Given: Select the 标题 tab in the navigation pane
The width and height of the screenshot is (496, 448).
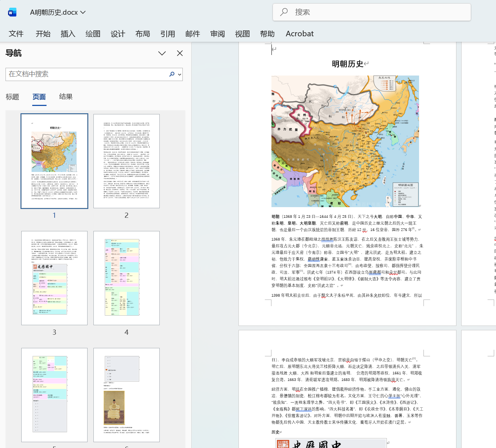Looking at the screenshot, I should (12, 97).
